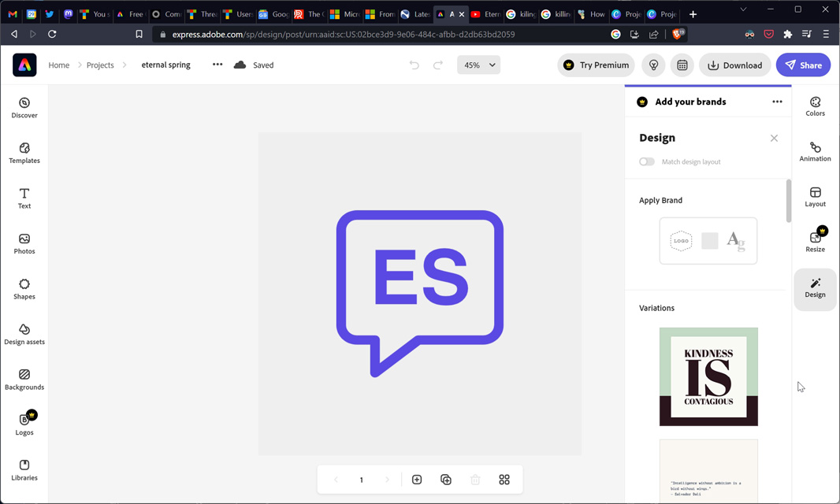
Task: Switch to the Layout tab
Action: click(815, 197)
